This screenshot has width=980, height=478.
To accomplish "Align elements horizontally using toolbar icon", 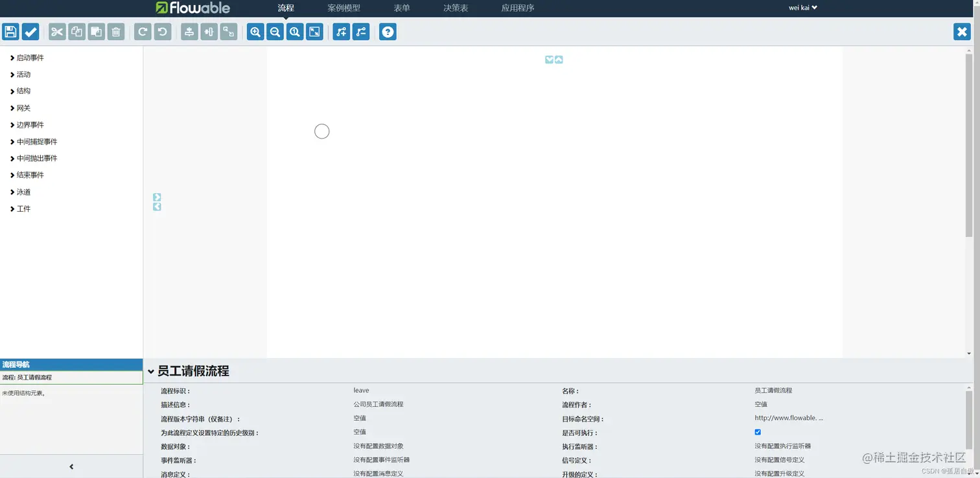I will click(209, 32).
